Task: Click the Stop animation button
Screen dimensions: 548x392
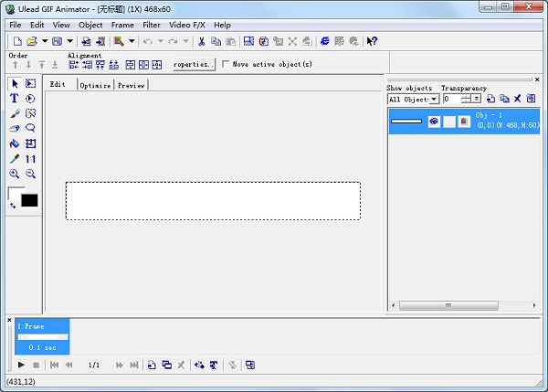Action: pyautogui.click(x=36, y=366)
